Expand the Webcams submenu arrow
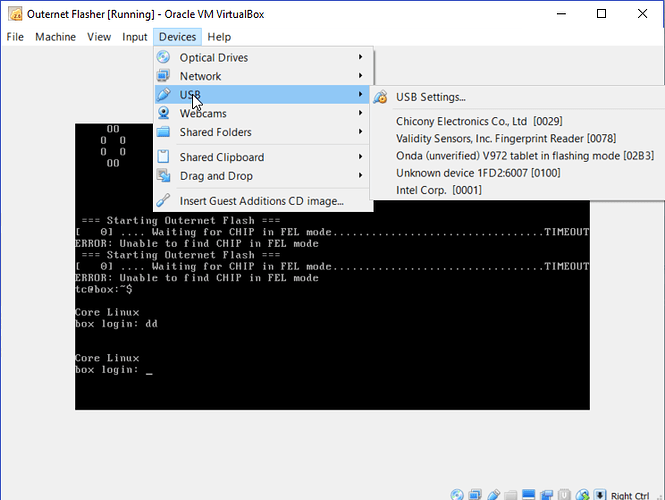The height and width of the screenshot is (500, 665). point(360,113)
